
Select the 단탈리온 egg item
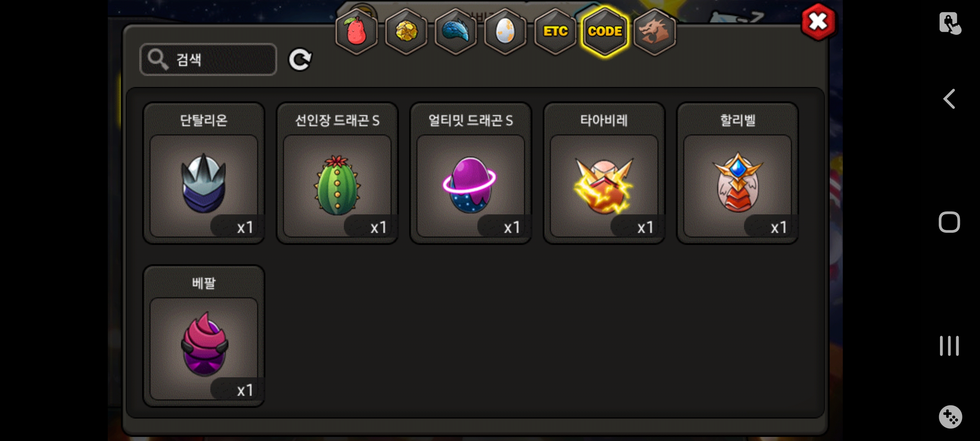click(x=204, y=173)
